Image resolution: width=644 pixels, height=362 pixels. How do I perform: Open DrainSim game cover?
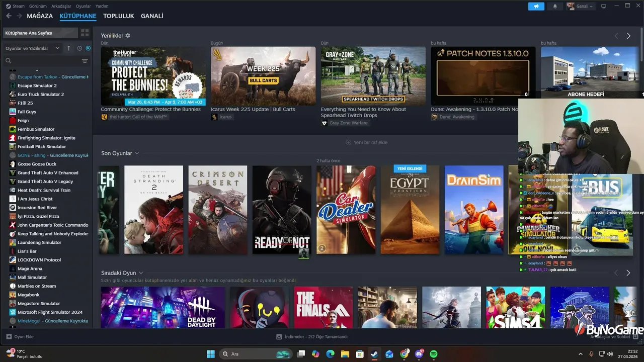click(474, 210)
